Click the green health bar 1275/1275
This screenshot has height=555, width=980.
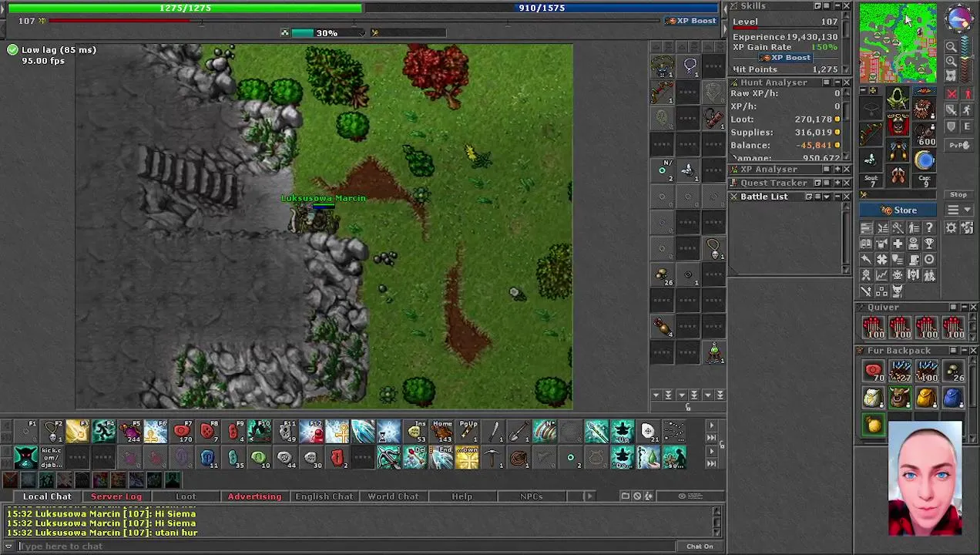point(185,8)
